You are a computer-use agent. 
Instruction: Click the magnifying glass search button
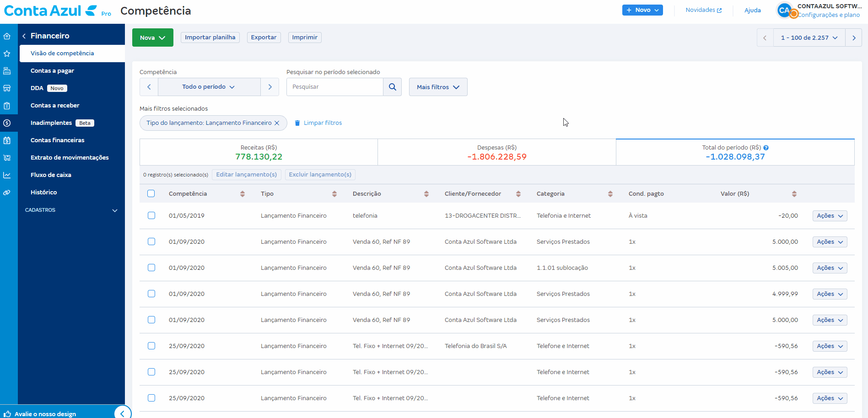click(392, 87)
